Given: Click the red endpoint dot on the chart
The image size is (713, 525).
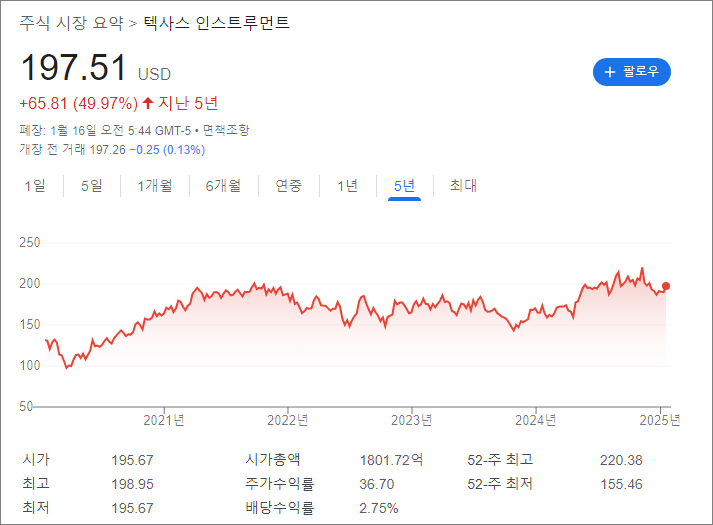Looking at the screenshot, I should click(666, 286).
